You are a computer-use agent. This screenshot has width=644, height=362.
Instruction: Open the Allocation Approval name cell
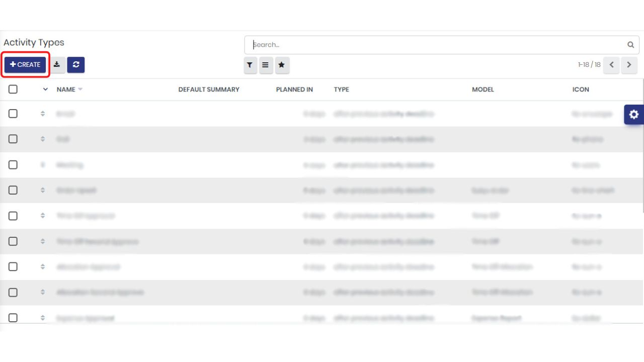pyautogui.click(x=88, y=266)
